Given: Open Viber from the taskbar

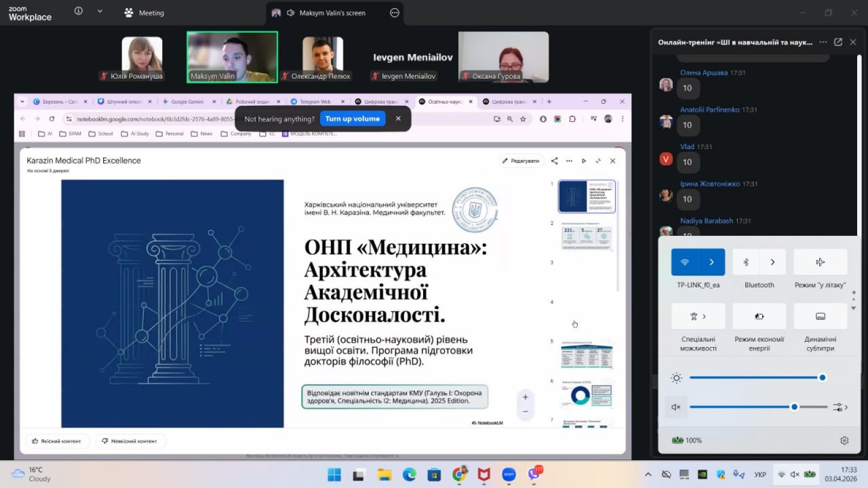Looking at the screenshot, I should tap(534, 474).
